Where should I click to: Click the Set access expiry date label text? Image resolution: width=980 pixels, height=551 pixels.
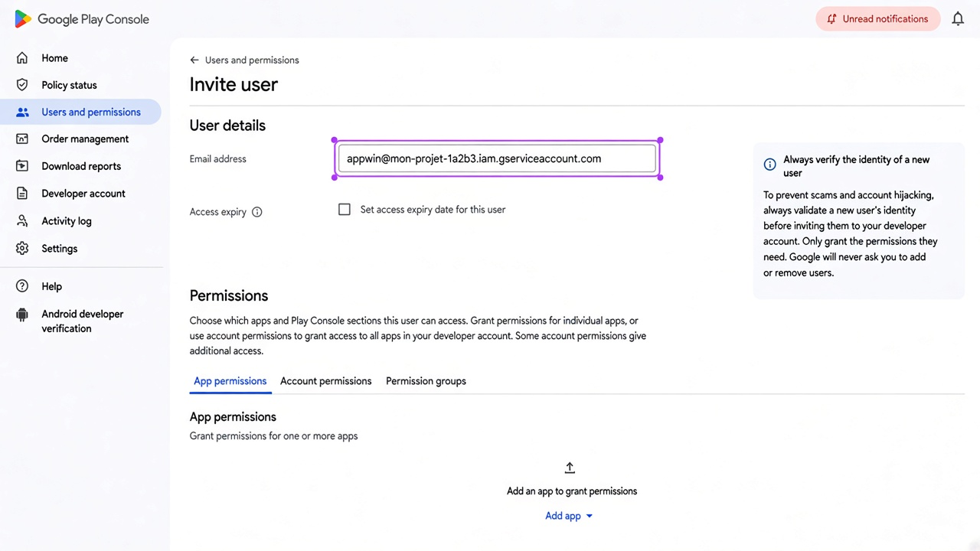tap(433, 210)
